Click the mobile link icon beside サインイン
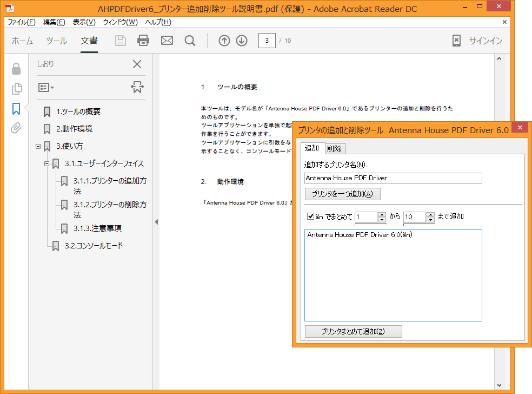This screenshot has height=394, width=532. click(x=456, y=41)
